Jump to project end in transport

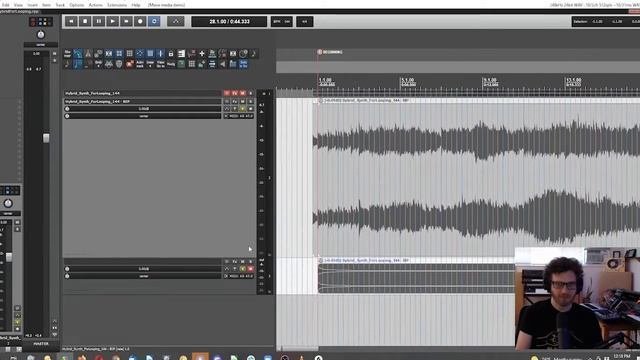127,21
